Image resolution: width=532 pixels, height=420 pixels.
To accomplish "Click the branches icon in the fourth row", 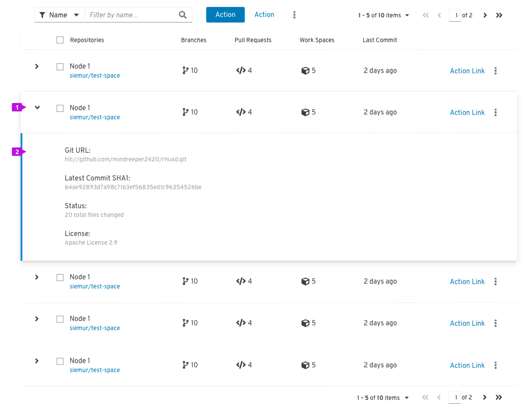I will coord(185,323).
